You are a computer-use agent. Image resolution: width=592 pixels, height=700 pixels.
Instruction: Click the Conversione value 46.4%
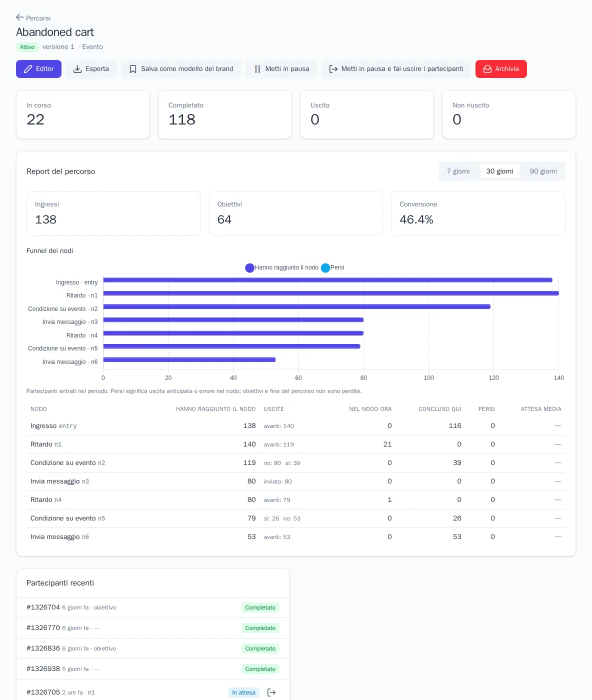416,219
